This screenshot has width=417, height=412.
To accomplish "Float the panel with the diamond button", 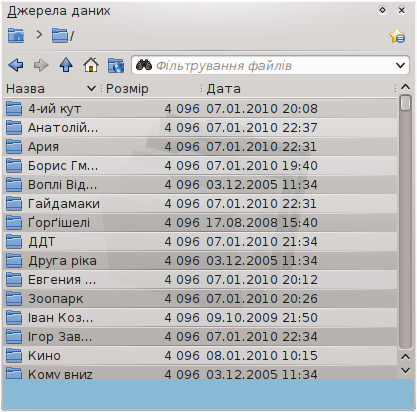I will pyautogui.click(x=382, y=10).
